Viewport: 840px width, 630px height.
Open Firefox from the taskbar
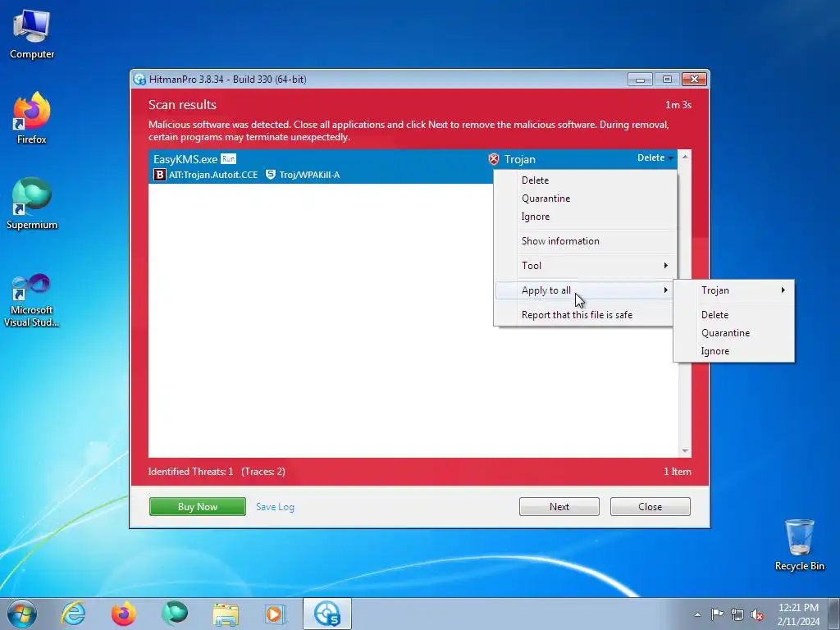[x=123, y=614]
